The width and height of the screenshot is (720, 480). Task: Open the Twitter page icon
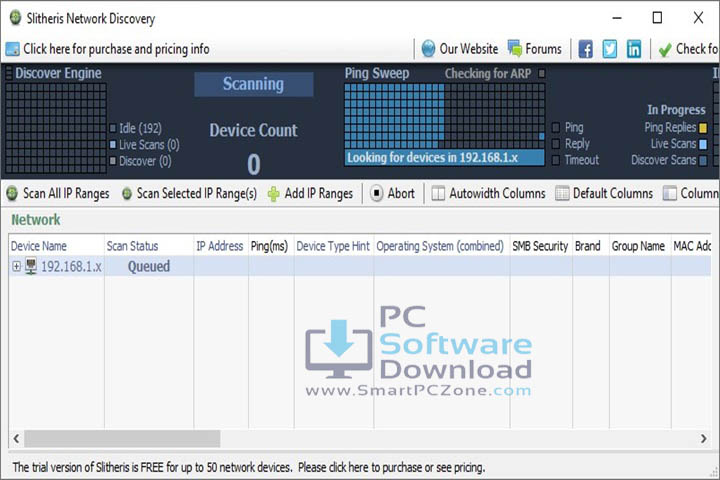click(x=609, y=49)
